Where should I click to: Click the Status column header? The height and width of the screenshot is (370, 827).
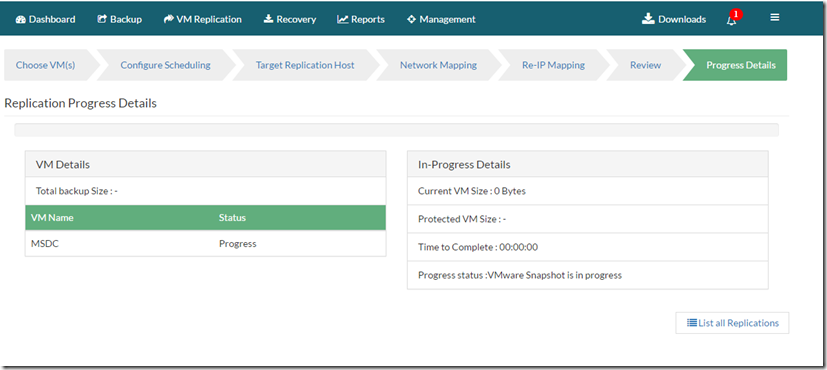232,217
